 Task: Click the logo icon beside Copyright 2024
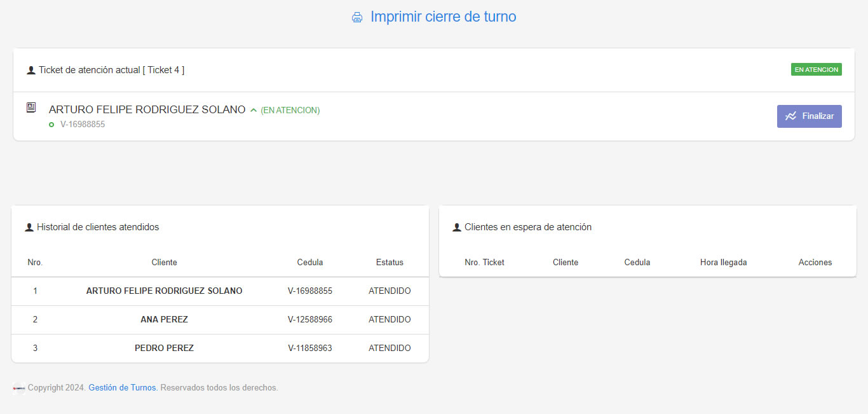[x=18, y=388]
